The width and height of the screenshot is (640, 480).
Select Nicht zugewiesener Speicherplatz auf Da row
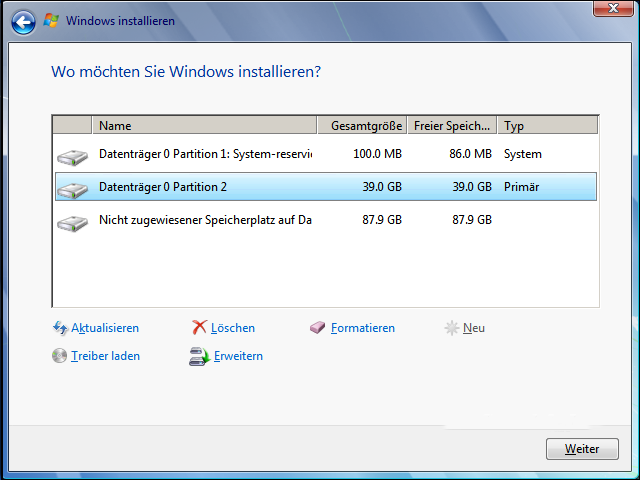tap(326, 220)
